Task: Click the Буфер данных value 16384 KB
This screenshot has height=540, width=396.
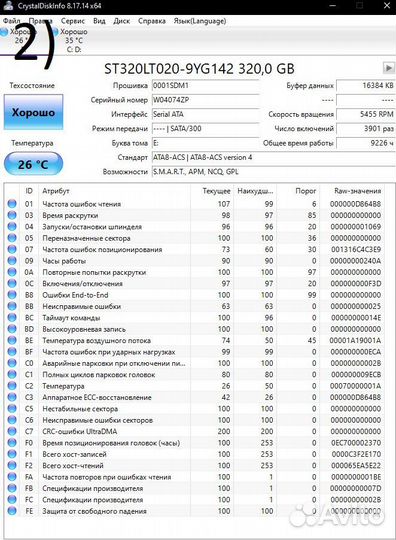Action: click(366, 85)
